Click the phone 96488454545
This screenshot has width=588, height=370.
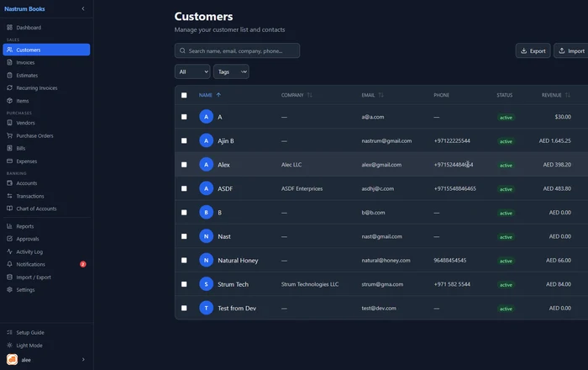point(450,260)
